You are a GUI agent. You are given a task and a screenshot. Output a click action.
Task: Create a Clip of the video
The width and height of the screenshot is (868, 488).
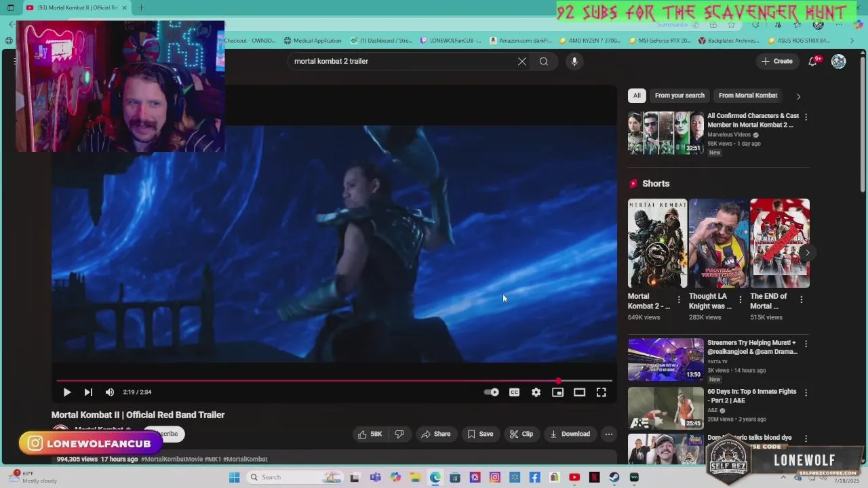pos(521,434)
